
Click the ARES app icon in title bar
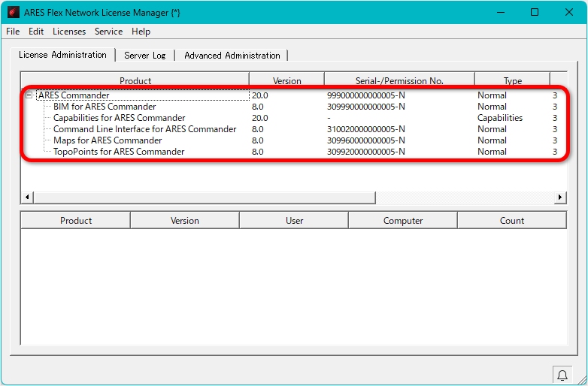click(13, 12)
